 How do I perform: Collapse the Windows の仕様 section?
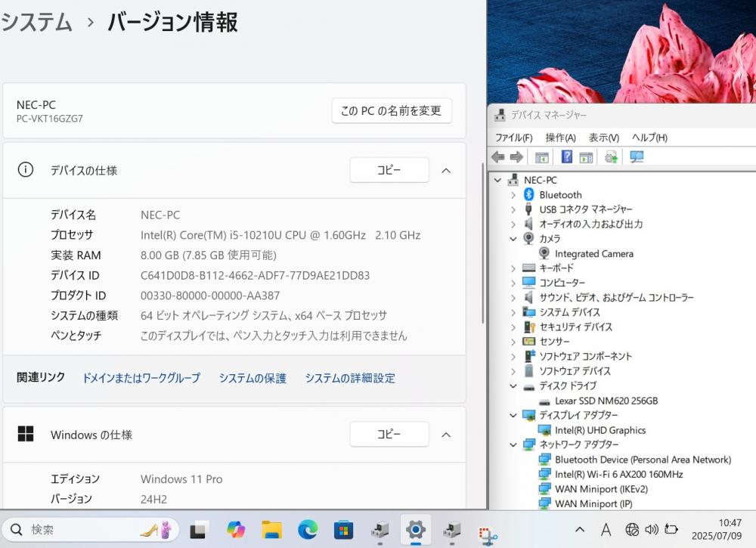point(447,435)
